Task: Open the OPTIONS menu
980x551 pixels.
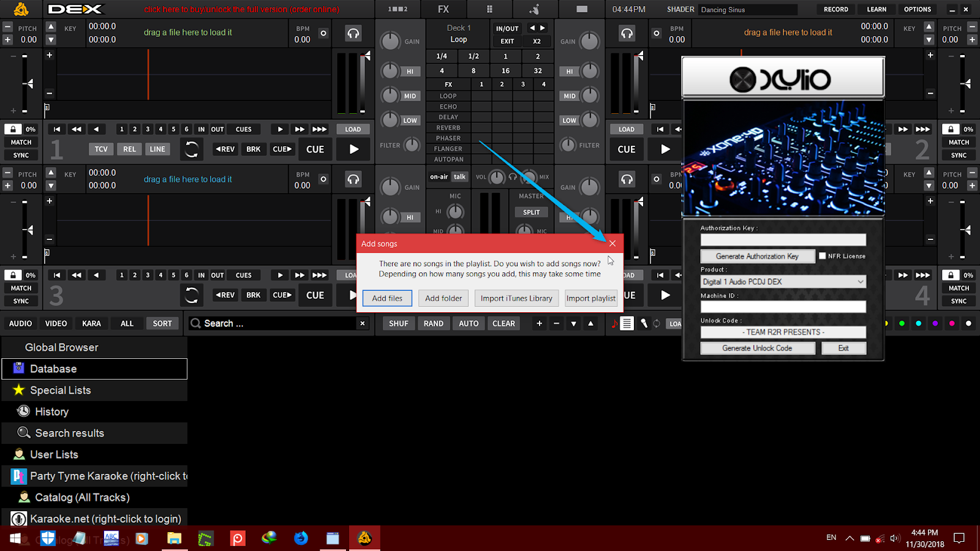Action: point(918,9)
